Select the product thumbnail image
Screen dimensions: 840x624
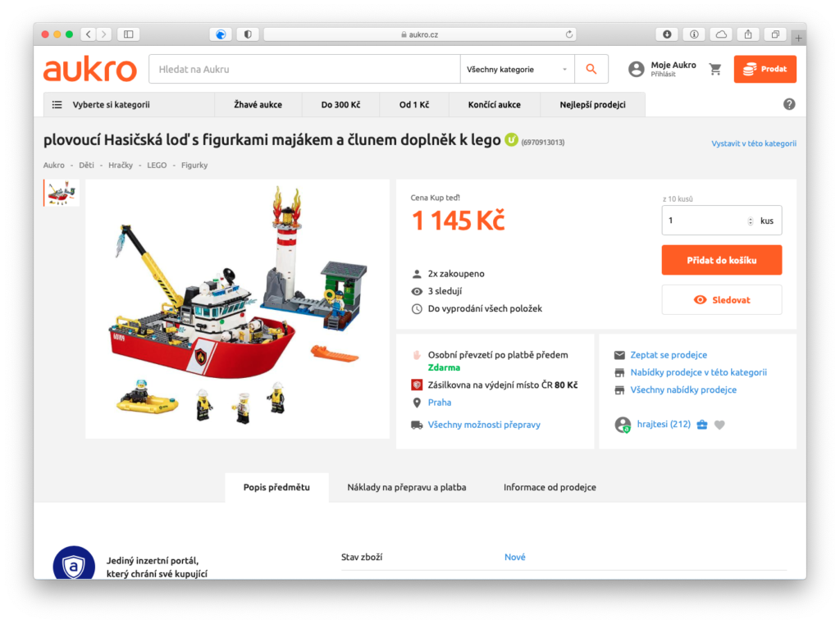[x=62, y=193]
